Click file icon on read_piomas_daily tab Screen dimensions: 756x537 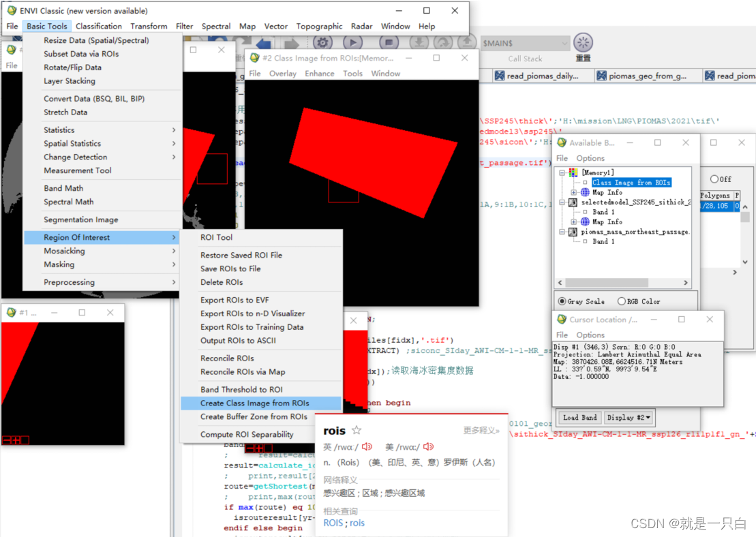500,76
